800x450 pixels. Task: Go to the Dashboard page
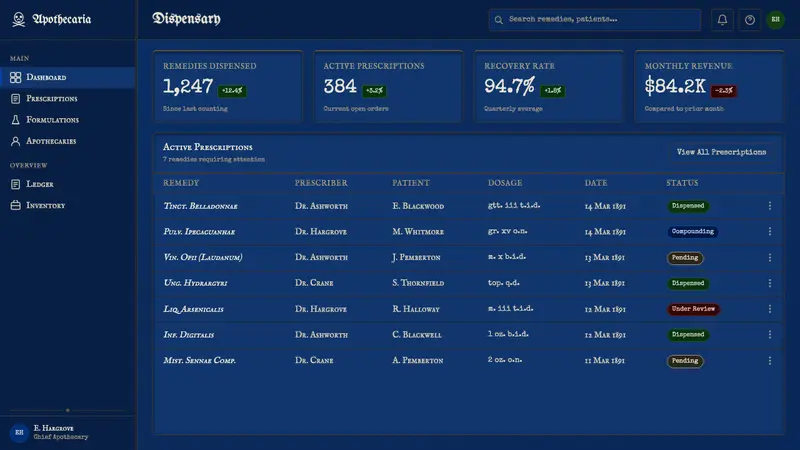(x=67, y=78)
